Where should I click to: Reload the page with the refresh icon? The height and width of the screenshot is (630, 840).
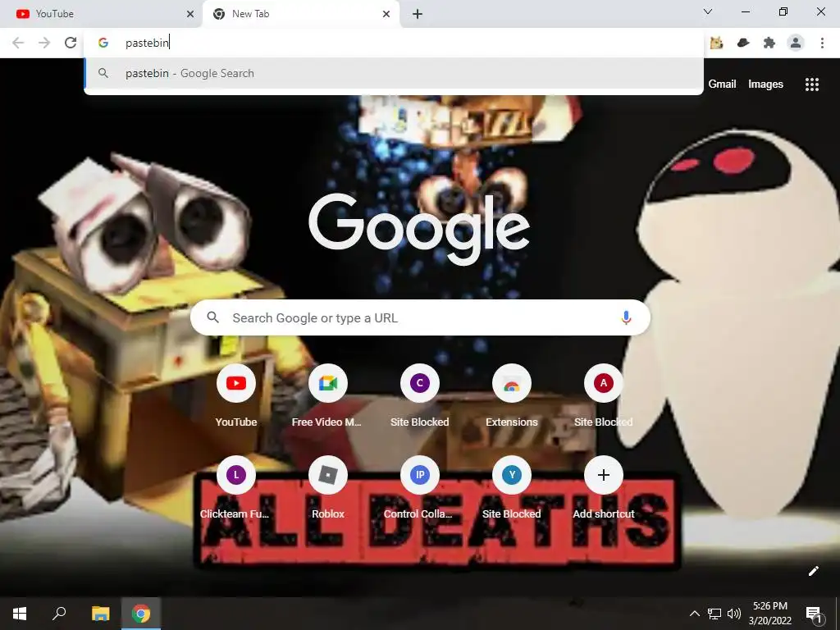[x=71, y=43]
